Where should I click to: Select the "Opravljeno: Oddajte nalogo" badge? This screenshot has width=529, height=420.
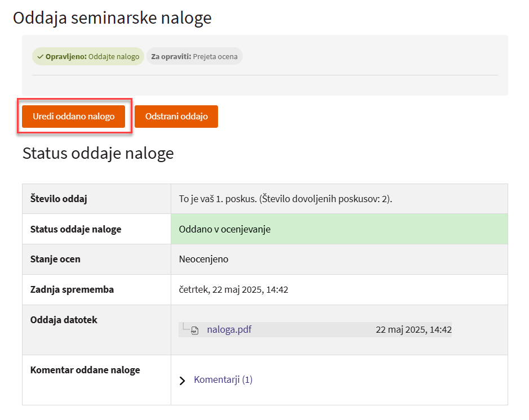(x=88, y=57)
